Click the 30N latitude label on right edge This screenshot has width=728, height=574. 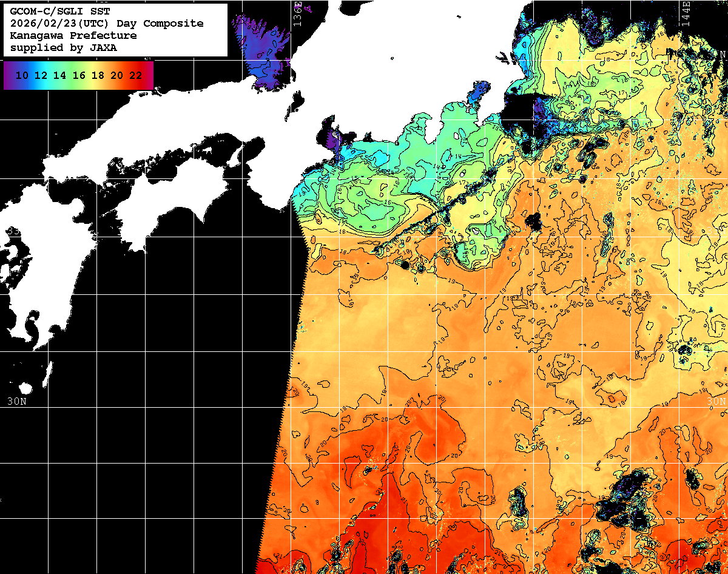click(x=716, y=401)
